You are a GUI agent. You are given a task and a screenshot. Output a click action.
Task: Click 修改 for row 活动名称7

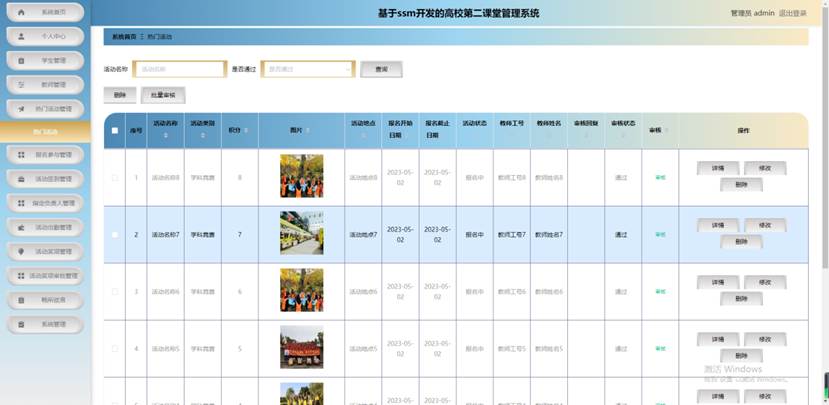pyautogui.click(x=765, y=225)
